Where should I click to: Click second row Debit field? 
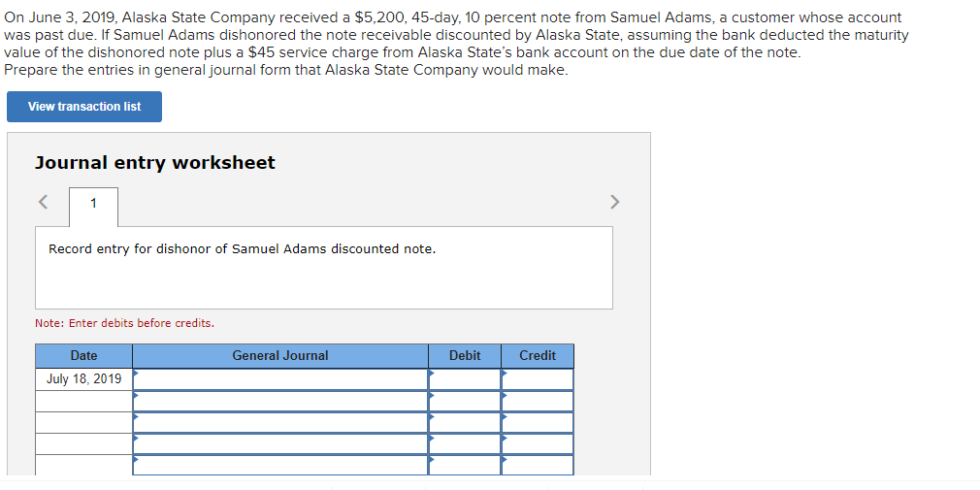[465, 401]
